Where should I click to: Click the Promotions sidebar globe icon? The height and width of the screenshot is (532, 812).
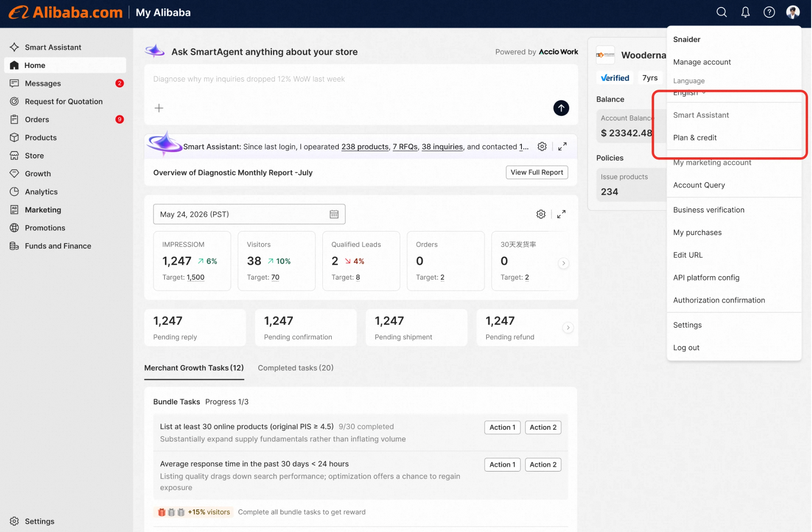tap(15, 228)
